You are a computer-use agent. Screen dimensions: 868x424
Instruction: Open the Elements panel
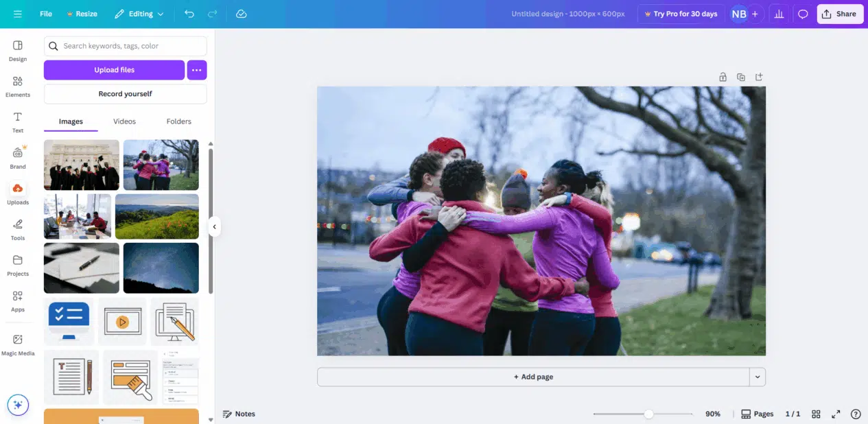pyautogui.click(x=17, y=84)
